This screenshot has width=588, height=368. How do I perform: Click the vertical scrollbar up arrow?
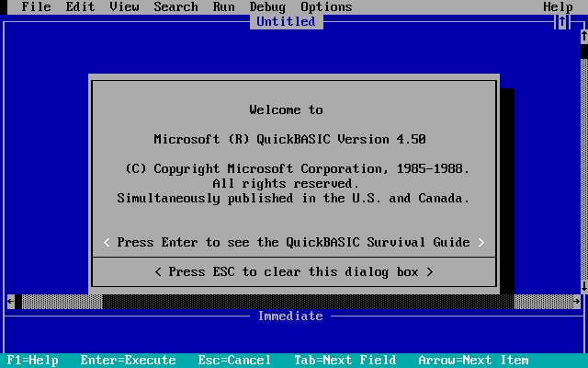[x=584, y=37]
